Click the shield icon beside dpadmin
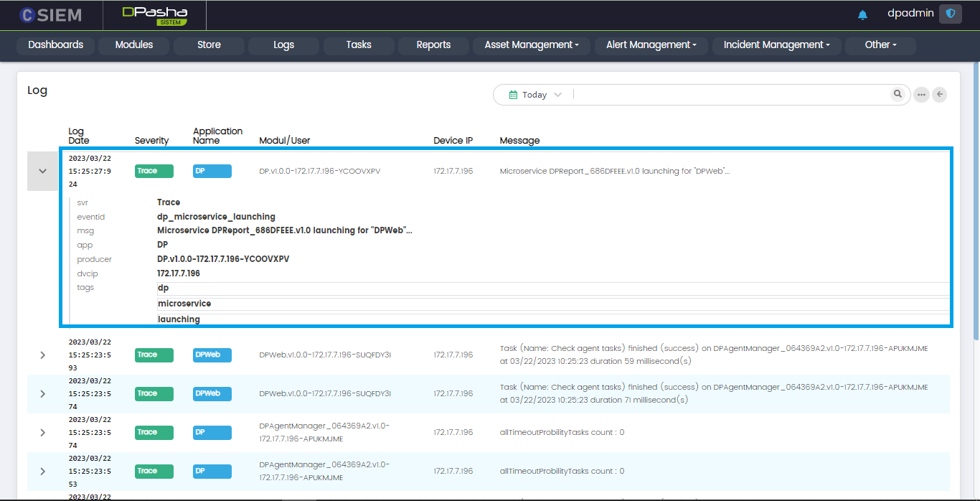This screenshot has width=980, height=501. (x=950, y=14)
